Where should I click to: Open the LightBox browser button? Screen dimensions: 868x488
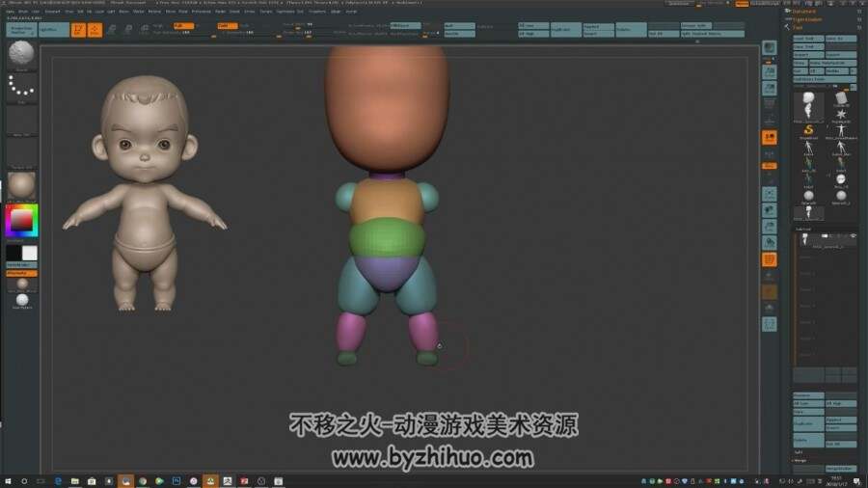pyautogui.click(x=53, y=29)
